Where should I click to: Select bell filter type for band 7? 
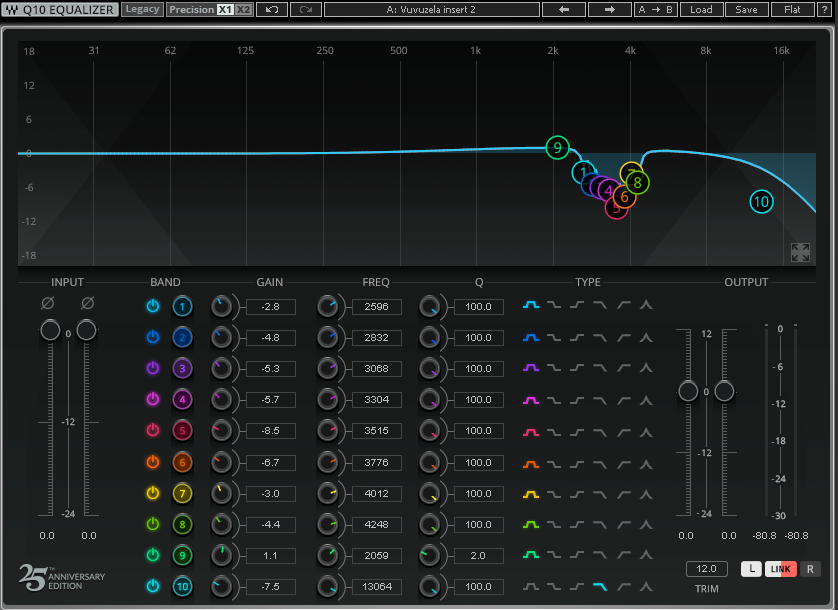point(531,495)
